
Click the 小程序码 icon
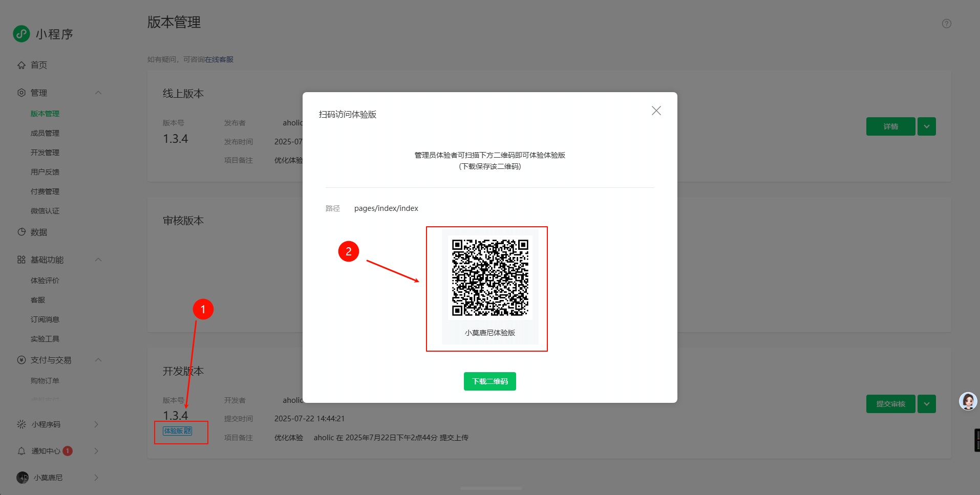tap(22, 424)
